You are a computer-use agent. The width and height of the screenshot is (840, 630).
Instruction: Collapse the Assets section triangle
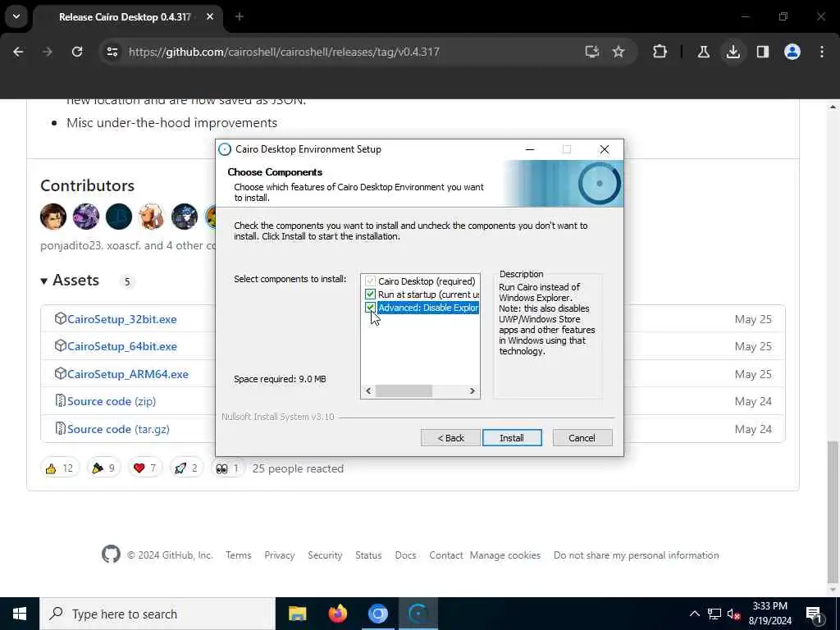tap(44, 281)
